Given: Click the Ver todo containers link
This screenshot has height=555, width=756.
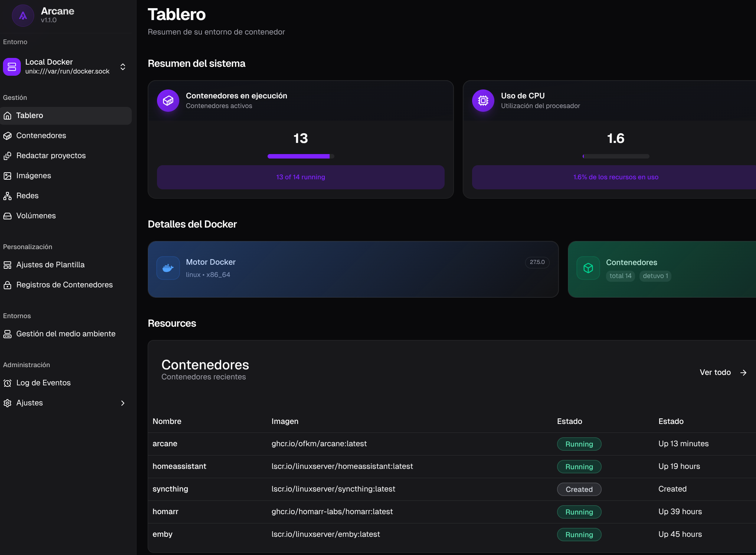Looking at the screenshot, I should coord(723,373).
